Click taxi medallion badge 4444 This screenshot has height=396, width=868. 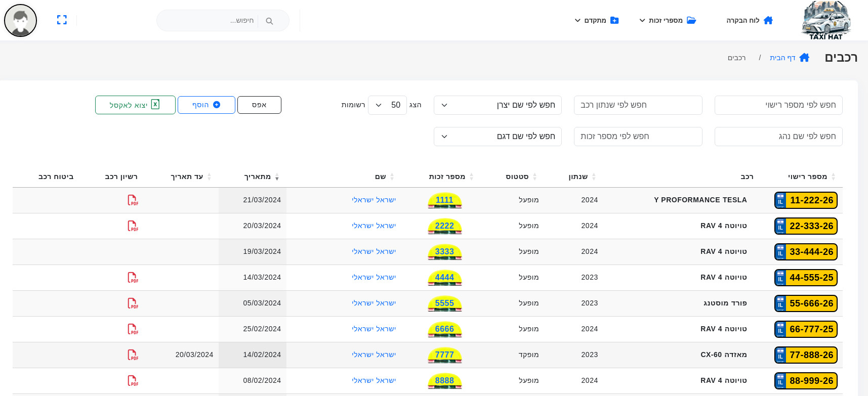pyautogui.click(x=444, y=278)
